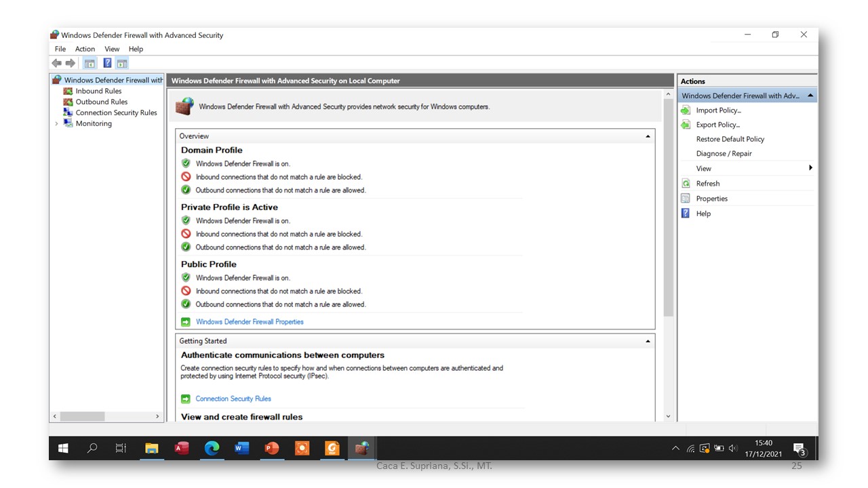The height and width of the screenshot is (488, 868).
Task: Click the tree pane horizontal scrollbar thumb
Action: point(82,416)
